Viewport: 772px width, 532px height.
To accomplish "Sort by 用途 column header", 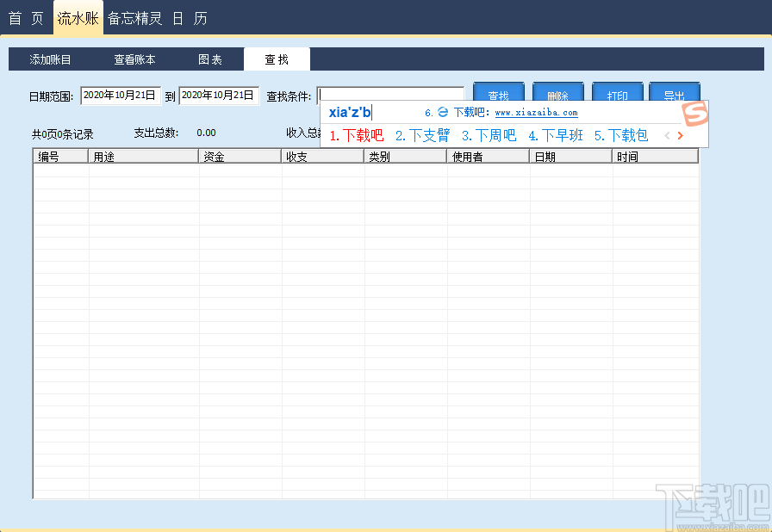I will pos(143,157).
